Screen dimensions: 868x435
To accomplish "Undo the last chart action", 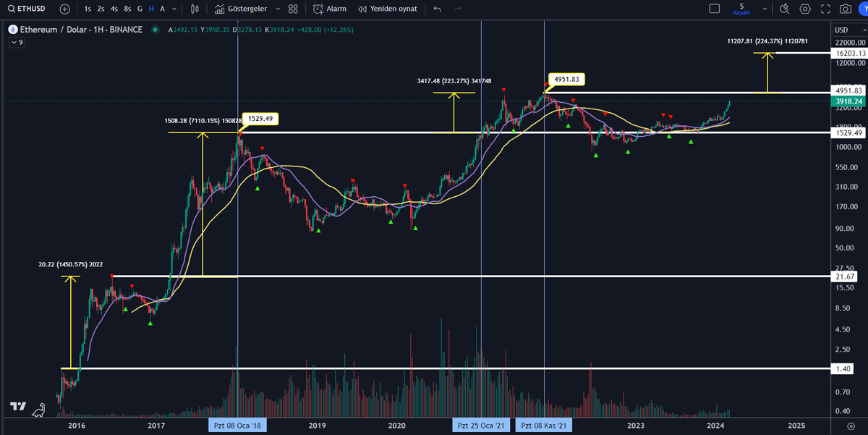I will click(437, 9).
